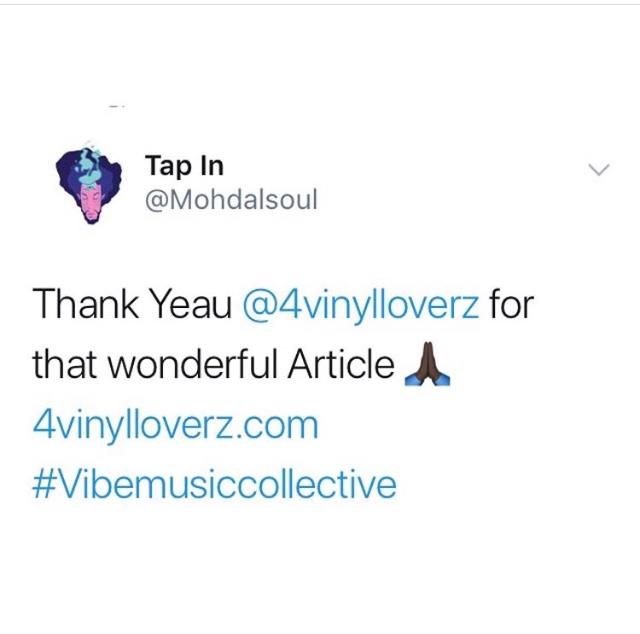Click the pink face in avatar illustration
The height and width of the screenshot is (634, 640).
pyautogui.click(x=91, y=202)
